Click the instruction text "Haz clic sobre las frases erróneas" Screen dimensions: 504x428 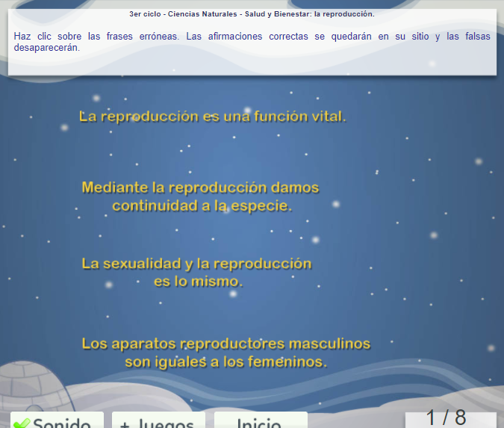coord(96,37)
